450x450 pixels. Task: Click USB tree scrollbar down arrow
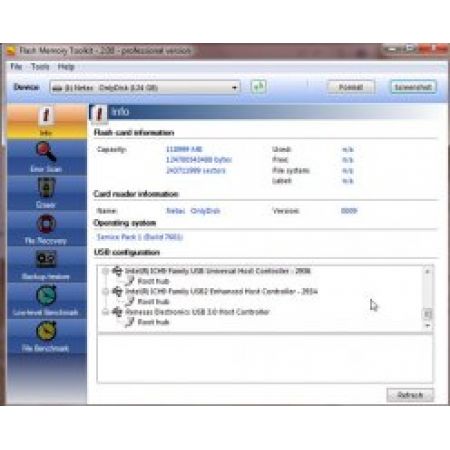click(x=427, y=326)
